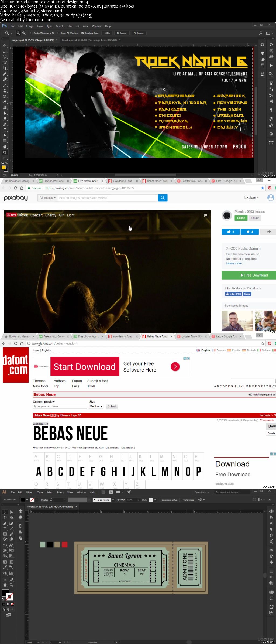Reload the pixabay page
This screenshot has height=644, width=276.
tap(16, 188)
